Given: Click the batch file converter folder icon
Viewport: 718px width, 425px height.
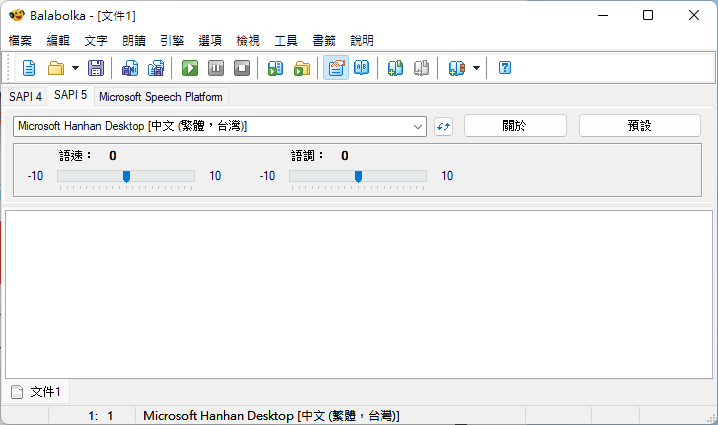Looking at the screenshot, I should click(302, 68).
